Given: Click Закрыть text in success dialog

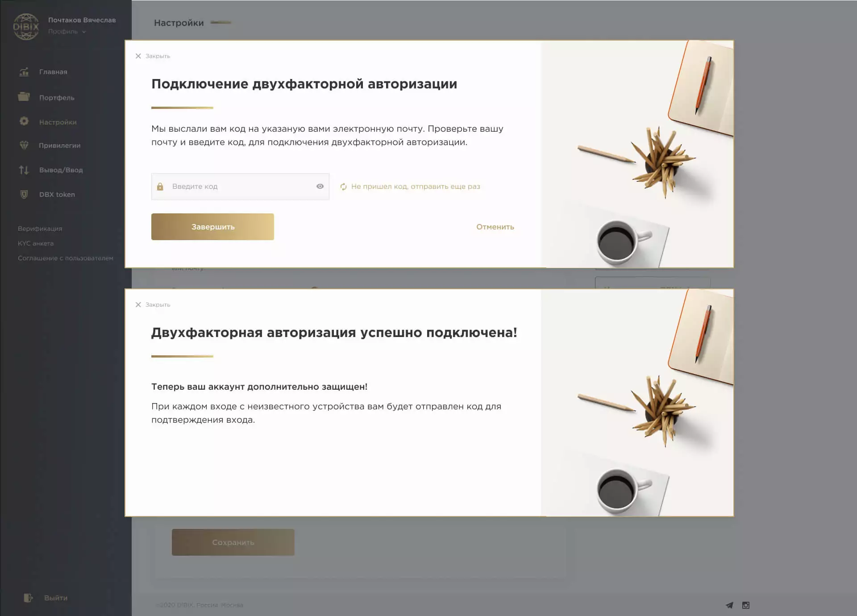Looking at the screenshot, I should tap(158, 305).
